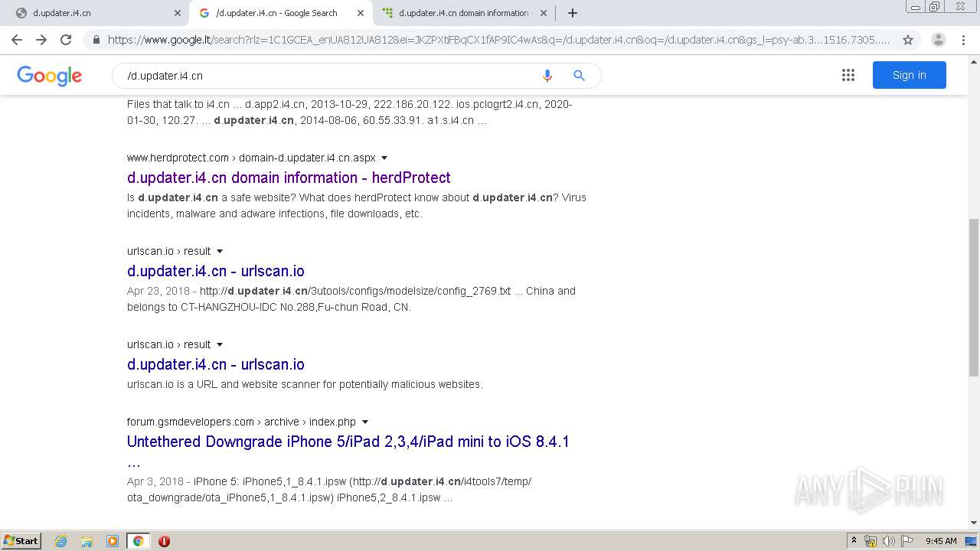Open Google apps grid

[x=848, y=75]
